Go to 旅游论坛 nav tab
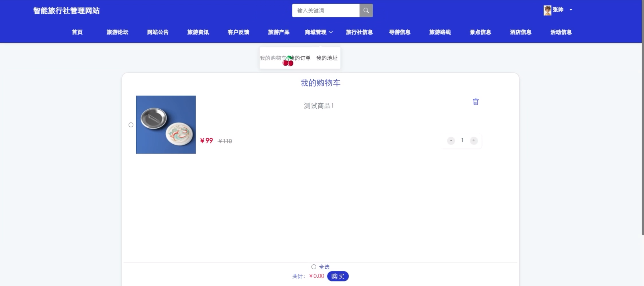Image resolution: width=644 pixels, height=286 pixels. [117, 32]
